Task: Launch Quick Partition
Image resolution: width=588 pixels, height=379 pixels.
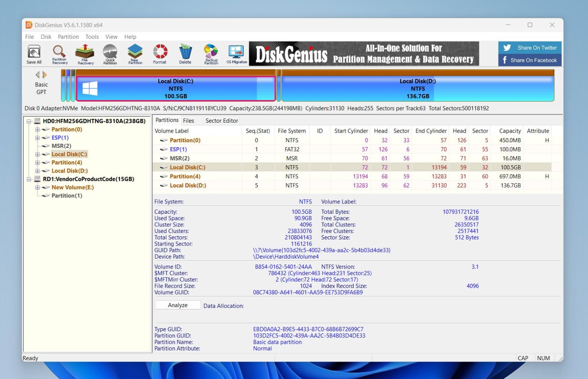Action: pos(109,54)
